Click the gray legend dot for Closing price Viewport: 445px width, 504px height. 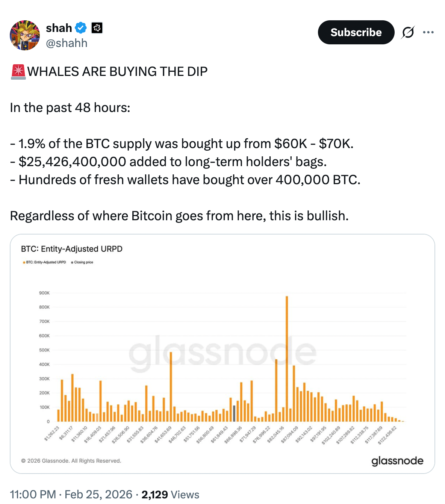(x=72, y=262)
